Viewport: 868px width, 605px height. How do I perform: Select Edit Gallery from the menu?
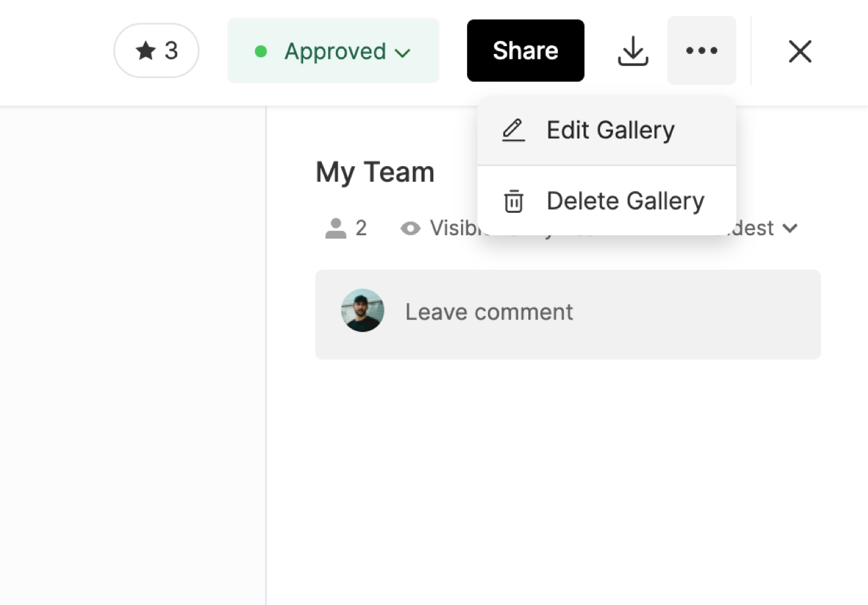tap(610, 130)
